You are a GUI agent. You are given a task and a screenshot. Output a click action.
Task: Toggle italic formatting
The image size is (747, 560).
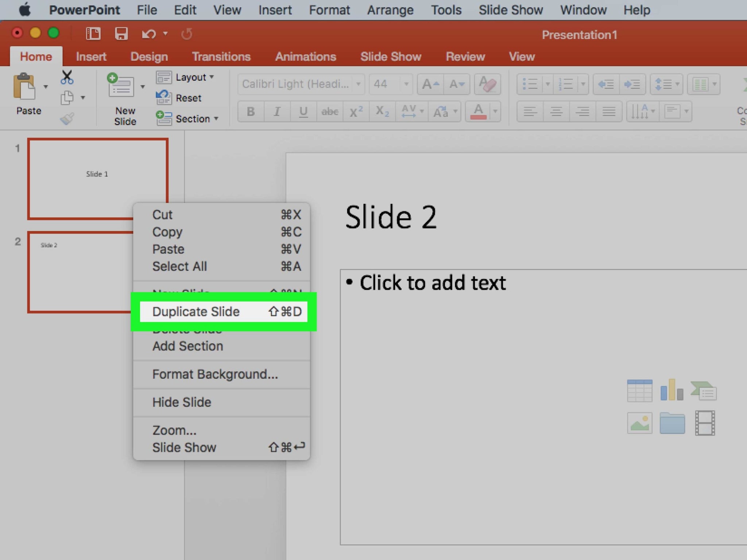[277, 112]
